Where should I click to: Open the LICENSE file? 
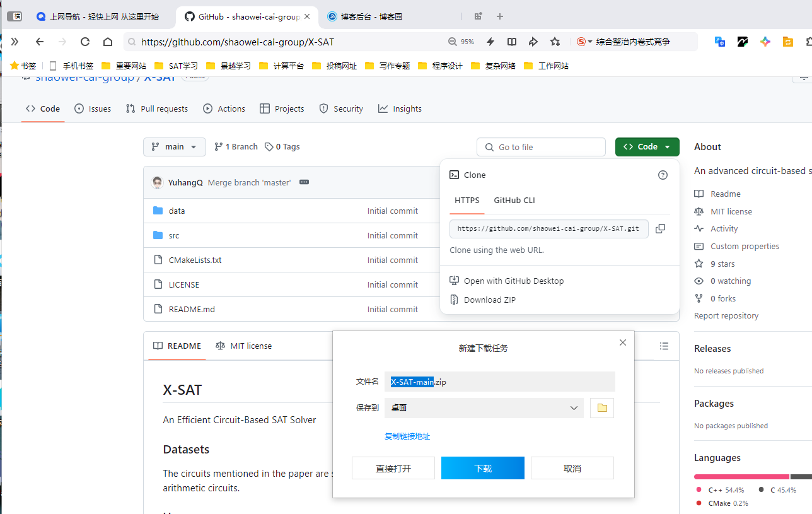tap(184, 284)
